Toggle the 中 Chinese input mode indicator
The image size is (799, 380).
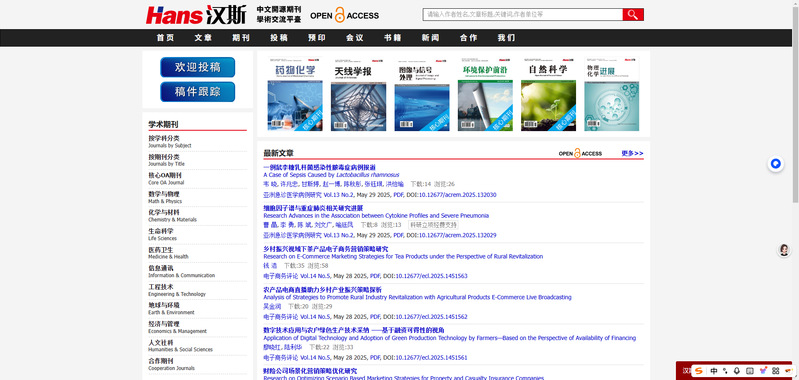click(x=714, y=370)
